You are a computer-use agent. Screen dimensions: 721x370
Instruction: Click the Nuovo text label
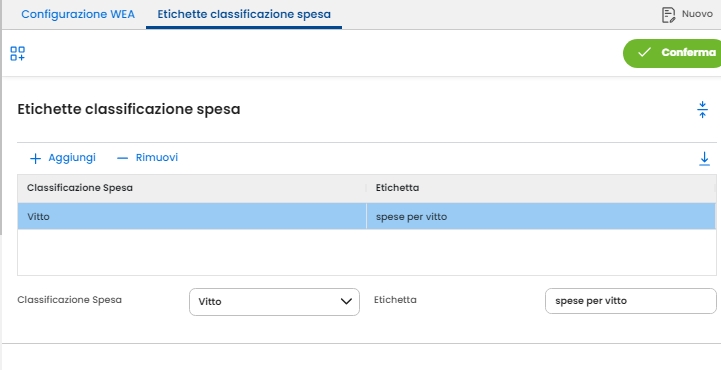(697, 14)
